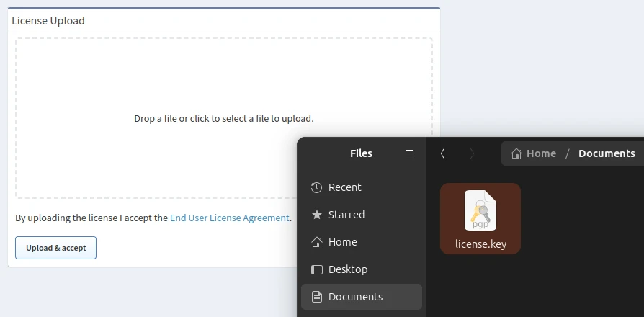This screenshot has width=644, height=317.
Task: Click the license.key filename label
Action: (x=480, y=244)
